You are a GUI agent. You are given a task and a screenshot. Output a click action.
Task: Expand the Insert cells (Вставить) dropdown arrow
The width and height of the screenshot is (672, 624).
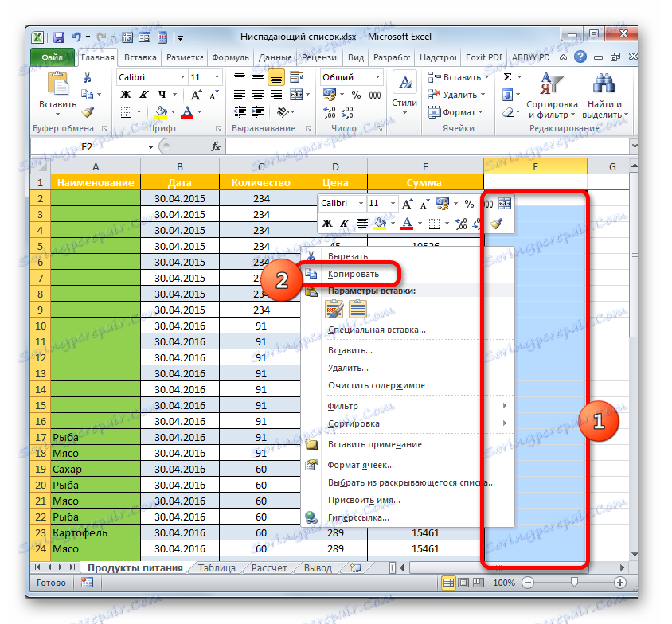pyautogui.click(x=486, y=77)
